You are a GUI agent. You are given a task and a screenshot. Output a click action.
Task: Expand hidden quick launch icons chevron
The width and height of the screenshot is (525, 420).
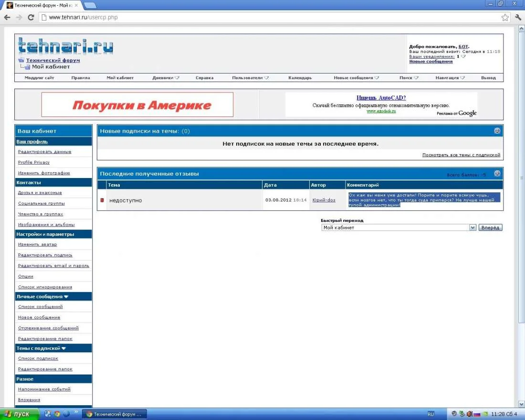[x=76, y=412]
